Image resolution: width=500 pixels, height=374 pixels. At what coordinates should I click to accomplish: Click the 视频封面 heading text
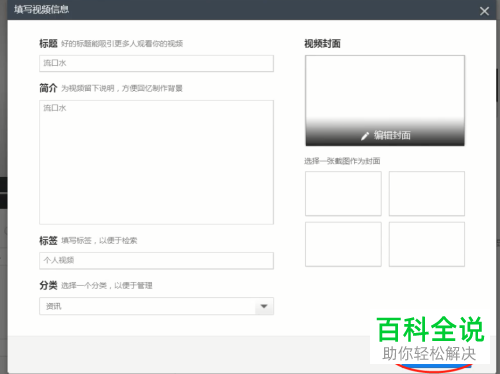322,44
